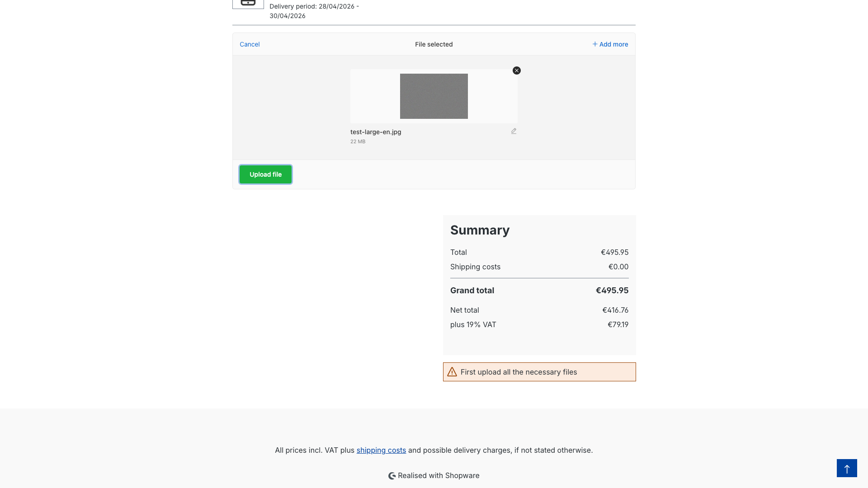The image size is (868, 488).
Task: Click the plus 19% VAT row label
Action: coord(473,324)
